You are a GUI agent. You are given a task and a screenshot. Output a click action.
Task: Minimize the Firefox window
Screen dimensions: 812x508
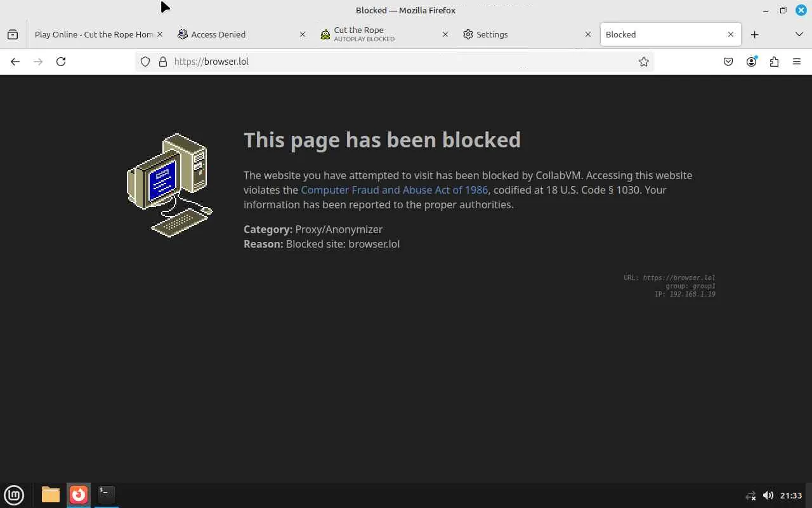tap(766, 10)
